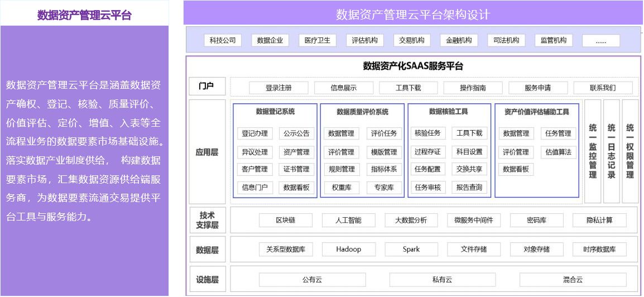Click 数据看板 in 数据登记系统
This screenshot has width=644, height=297.
(x=296, y=188)
